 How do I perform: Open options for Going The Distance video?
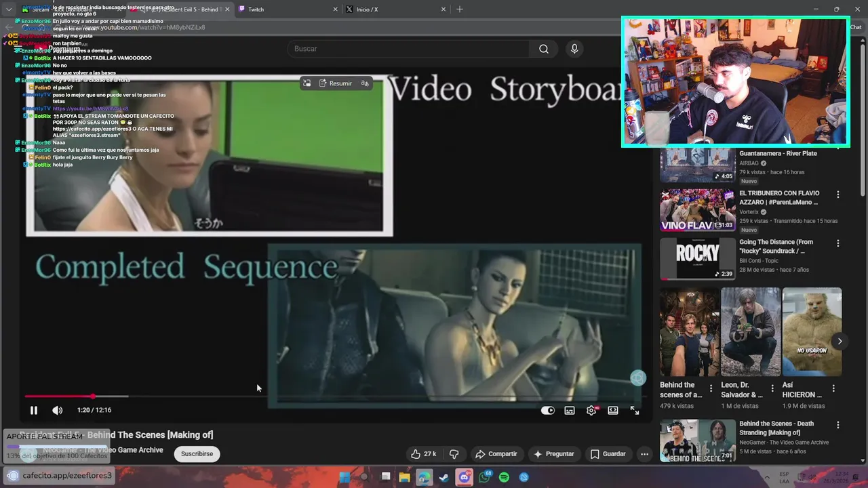(x=838, y=243)
